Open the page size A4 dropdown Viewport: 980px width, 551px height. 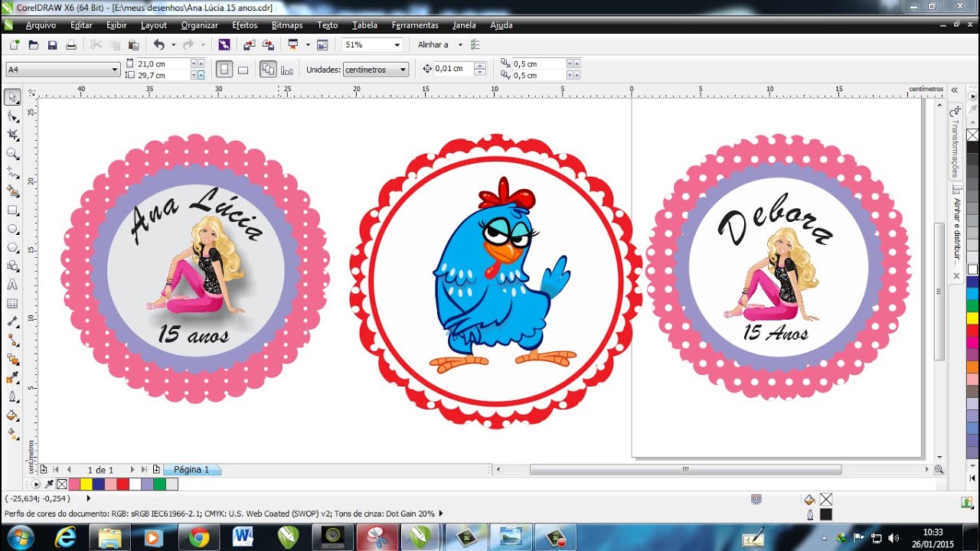63,70
